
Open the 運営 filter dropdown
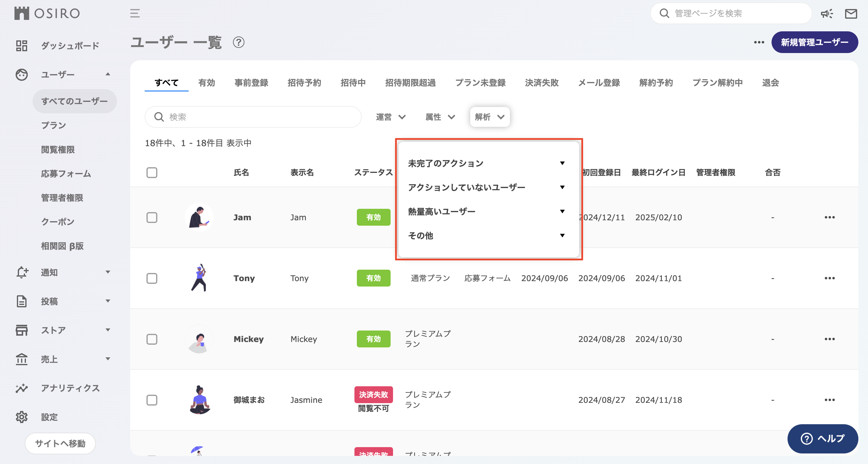click(x=391, y=117)
